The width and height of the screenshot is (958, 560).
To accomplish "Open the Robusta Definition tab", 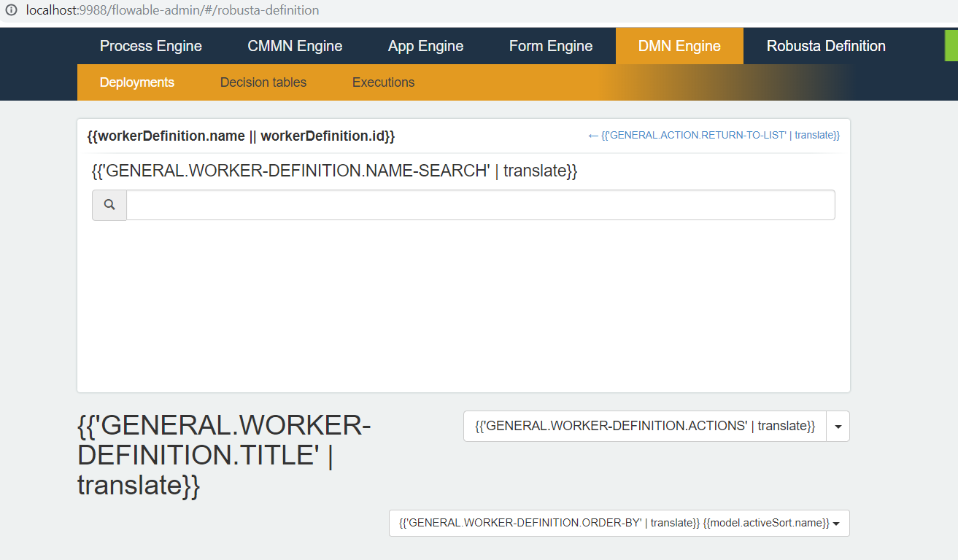I will (x=826, y=46).
